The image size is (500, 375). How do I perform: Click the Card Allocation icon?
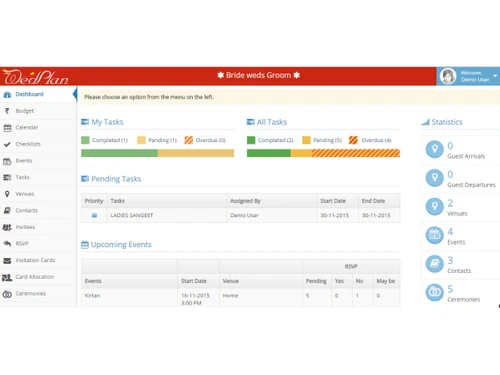pyautogui.click(x=7, y=277)
